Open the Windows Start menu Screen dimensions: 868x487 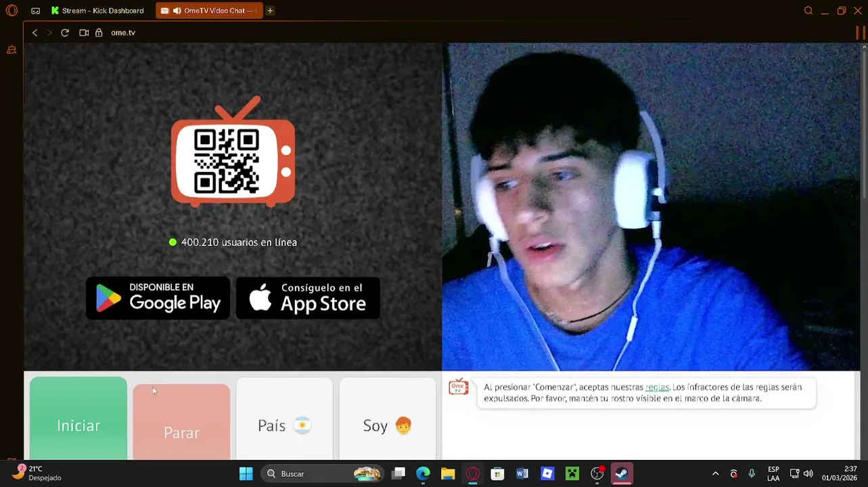(x=246, y=473)
